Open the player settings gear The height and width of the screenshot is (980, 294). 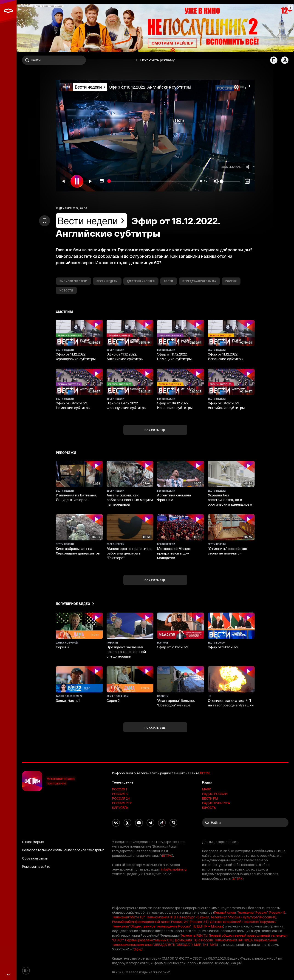[x=236, y=87]
